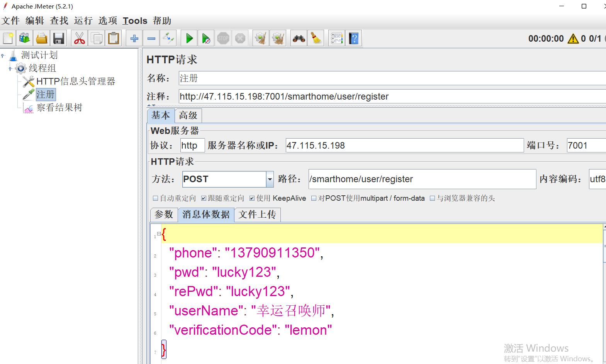
Task: Click the 路径 field /smarthome/user/register
Action: tap(422, 179)
